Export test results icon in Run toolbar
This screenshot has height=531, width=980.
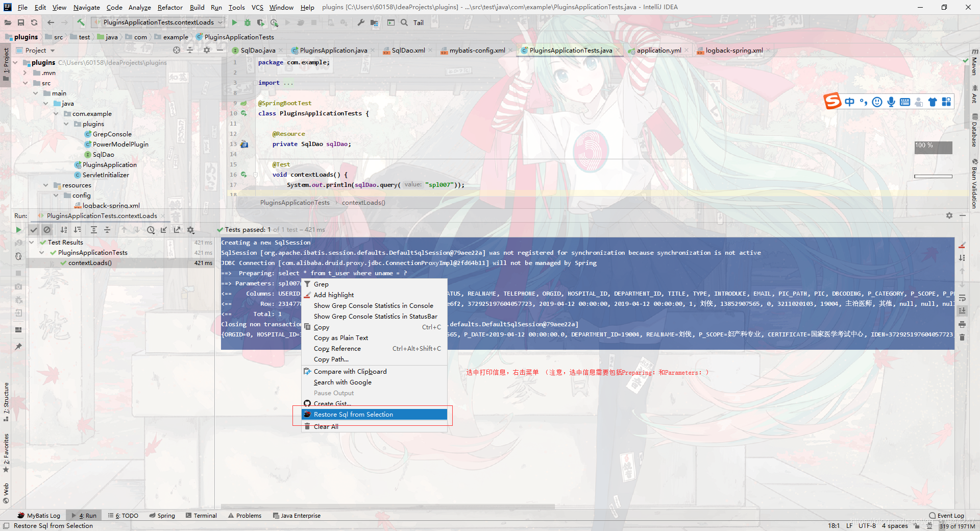tap(177, 230)
